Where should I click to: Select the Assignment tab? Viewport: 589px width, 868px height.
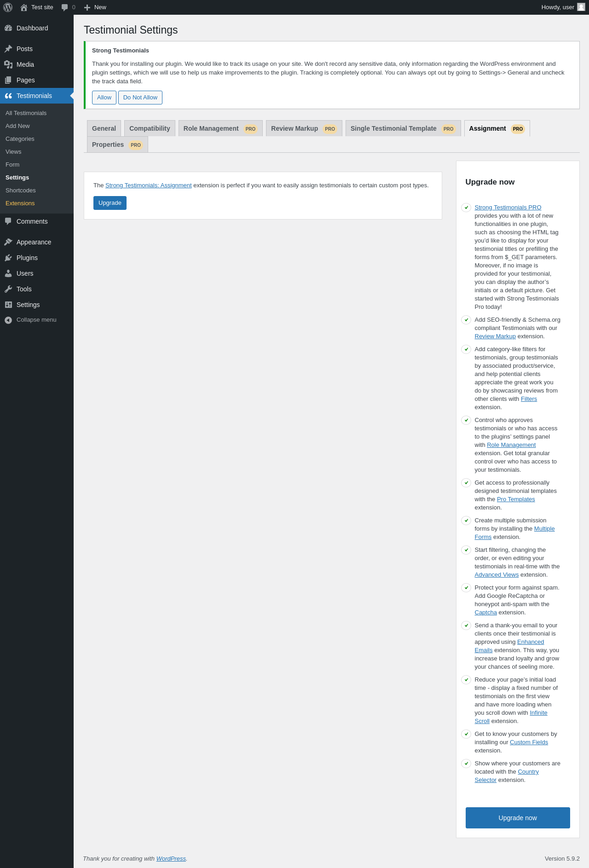pos(497,128)
